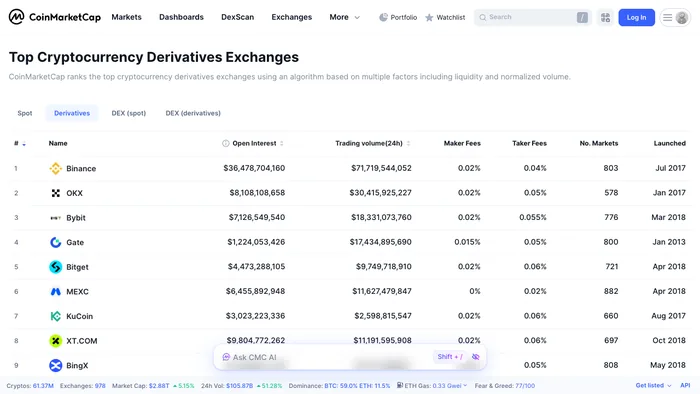Click the BingX logo icon

click(x=55, y=365)
